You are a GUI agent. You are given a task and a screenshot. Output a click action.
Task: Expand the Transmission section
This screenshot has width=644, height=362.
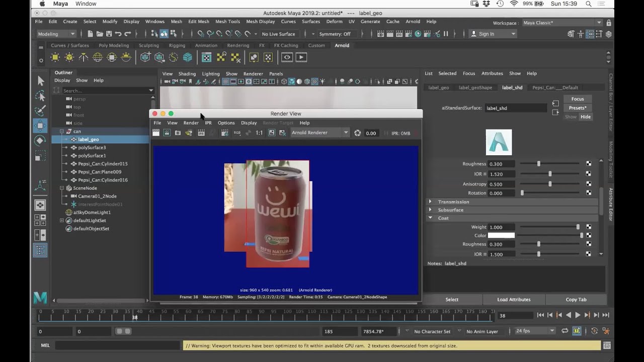(x=430, y=202)
